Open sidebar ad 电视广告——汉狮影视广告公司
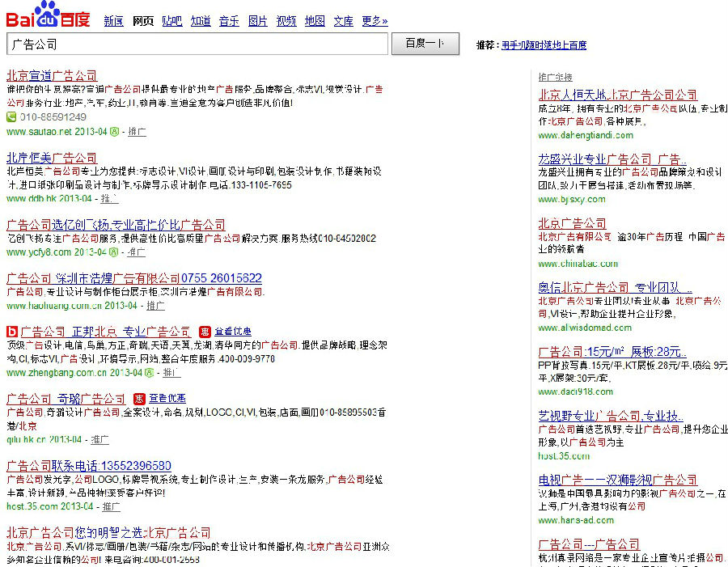The height and width of the screenshot is (567, 728). coord(618,480)
